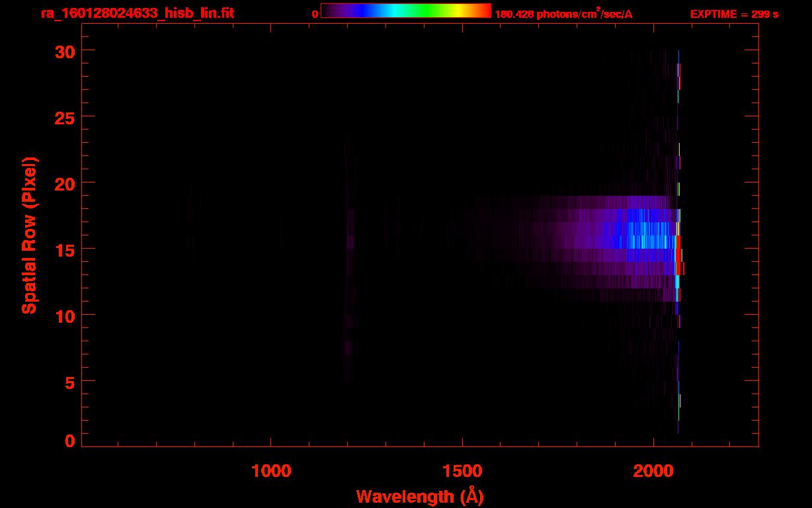812x508 pixels.
Task: Click the faint purple line near 1200 Å
Action: 348,255
